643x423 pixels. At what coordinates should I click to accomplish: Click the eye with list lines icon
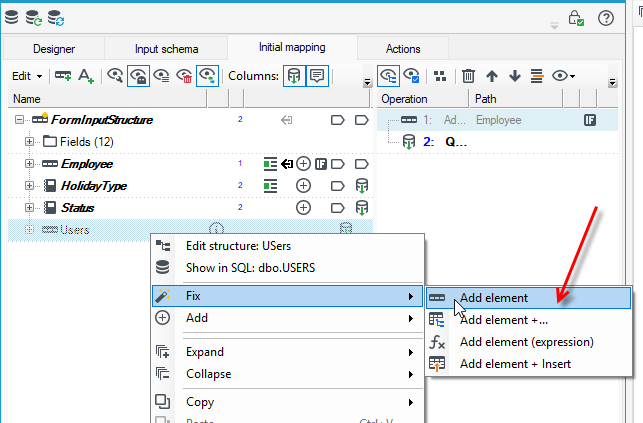click(x=162, y=76)
